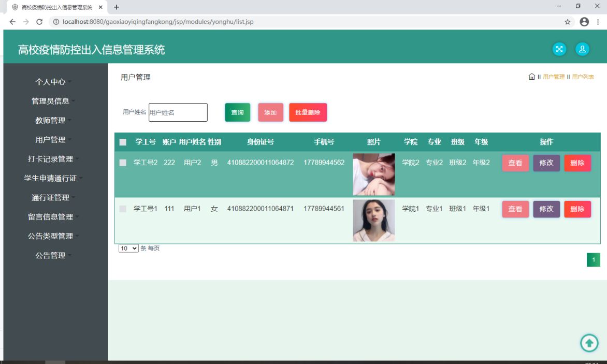This screenshot has width=607, height=364.
Task: Check the checkbox for 用户1 row
Action: tap(123, 209)
